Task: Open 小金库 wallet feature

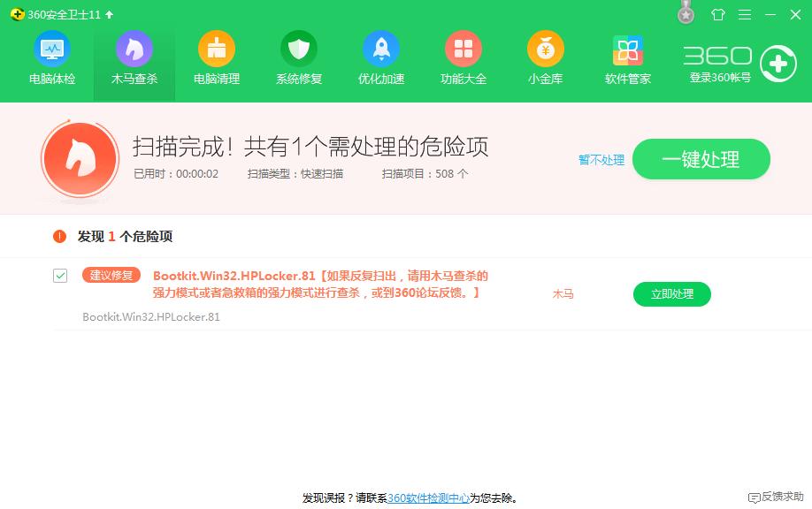Action: 546,56
